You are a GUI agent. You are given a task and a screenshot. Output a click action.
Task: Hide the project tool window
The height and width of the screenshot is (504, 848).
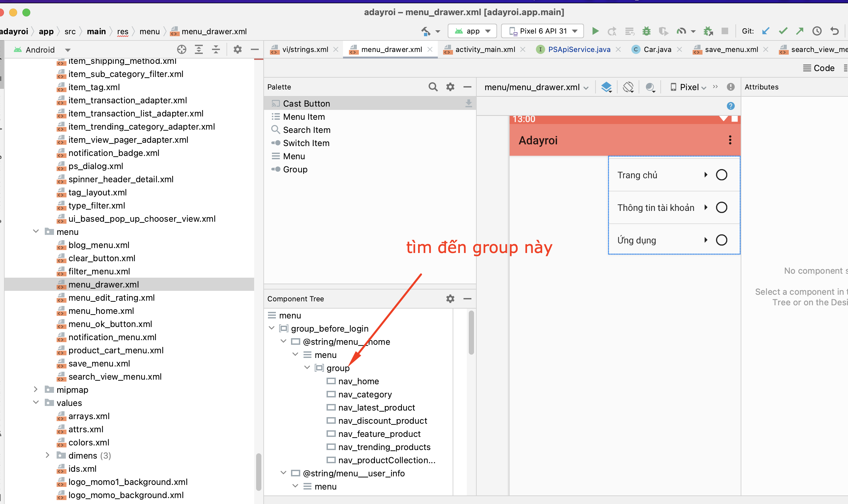(x=254, y=50)
